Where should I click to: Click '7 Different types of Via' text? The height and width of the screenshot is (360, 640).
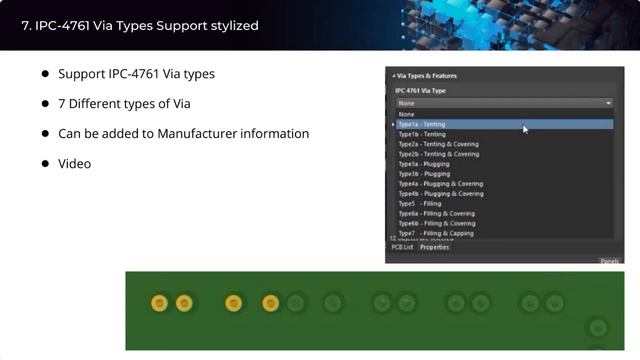coord(124,104)
